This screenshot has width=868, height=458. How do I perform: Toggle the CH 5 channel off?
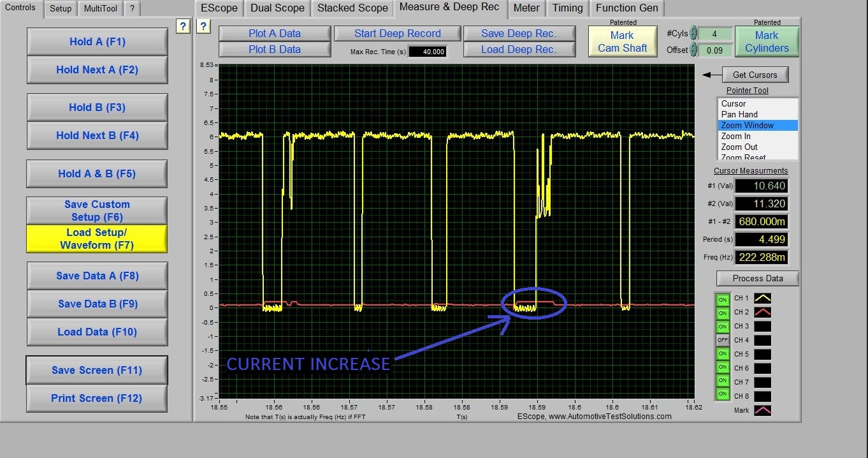[723, 354]
